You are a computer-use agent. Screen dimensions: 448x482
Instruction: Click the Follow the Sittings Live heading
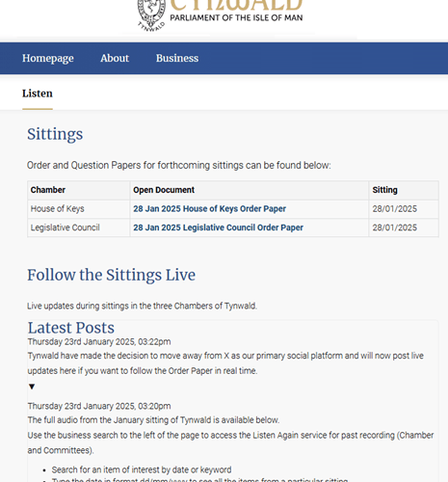(x=111, y=276)
